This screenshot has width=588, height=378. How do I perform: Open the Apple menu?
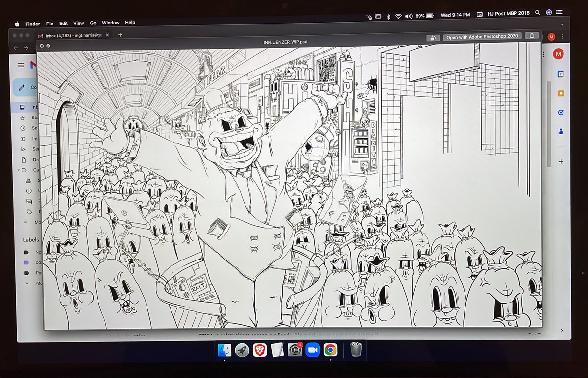[x=17, y=24]
